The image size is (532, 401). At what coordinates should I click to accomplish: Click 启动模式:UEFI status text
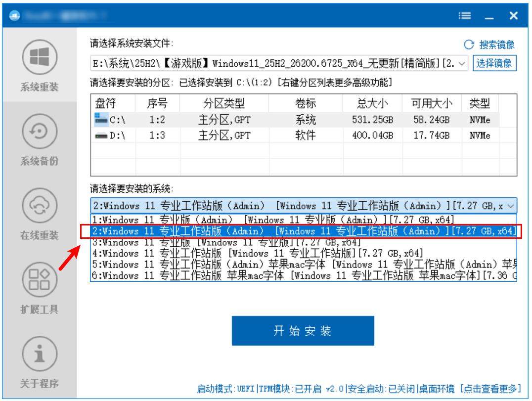click(225, 389)
